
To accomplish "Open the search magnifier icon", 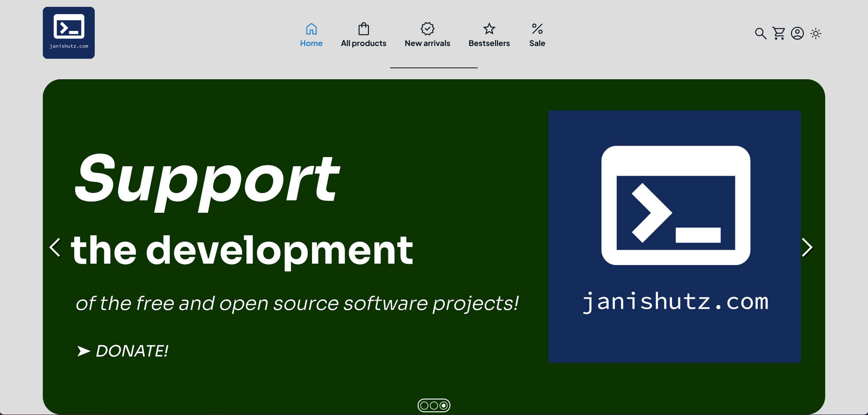I will 760,33.
